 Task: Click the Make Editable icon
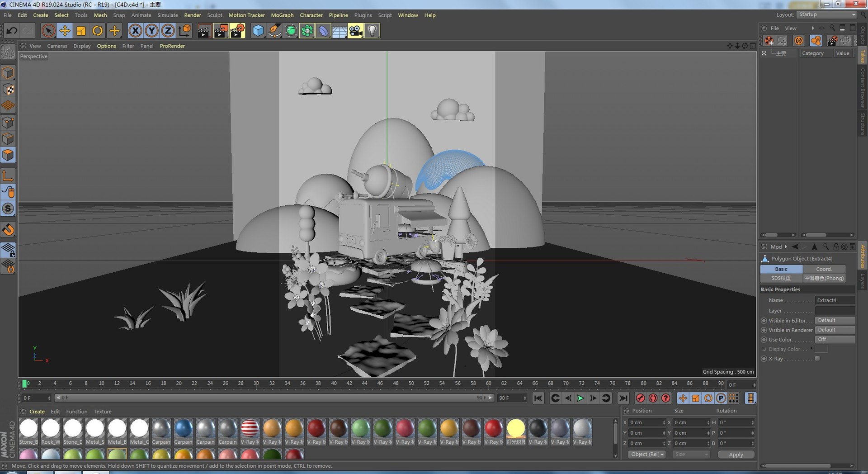click(x=8, y=52)
